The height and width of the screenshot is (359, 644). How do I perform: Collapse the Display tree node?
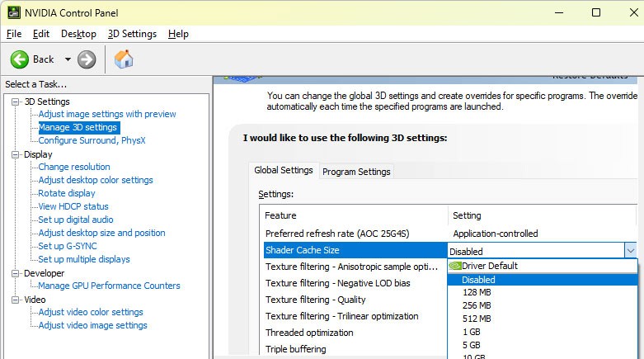click(16, 154)
